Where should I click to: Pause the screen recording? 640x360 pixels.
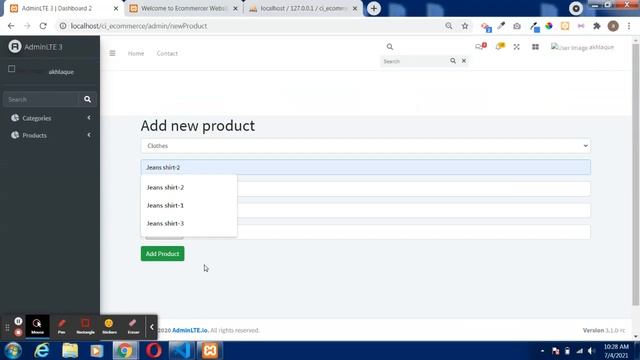(x=18, y=321)
